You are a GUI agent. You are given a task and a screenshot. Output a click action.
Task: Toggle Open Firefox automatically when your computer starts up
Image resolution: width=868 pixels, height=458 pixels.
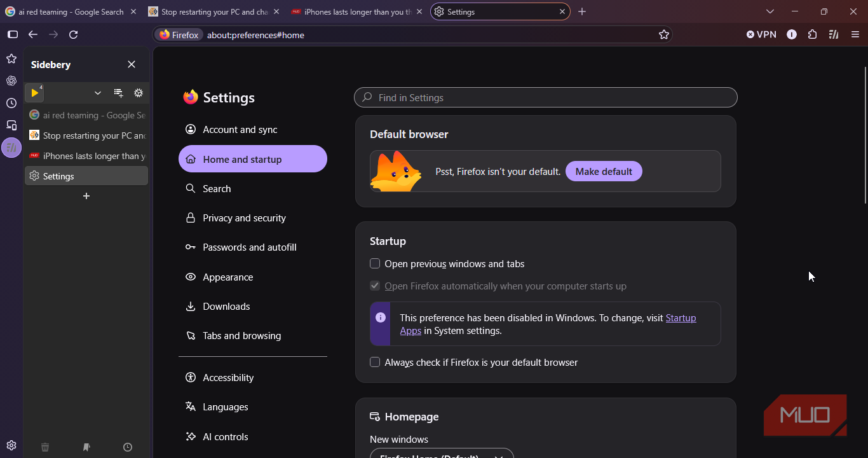(375, 286)
